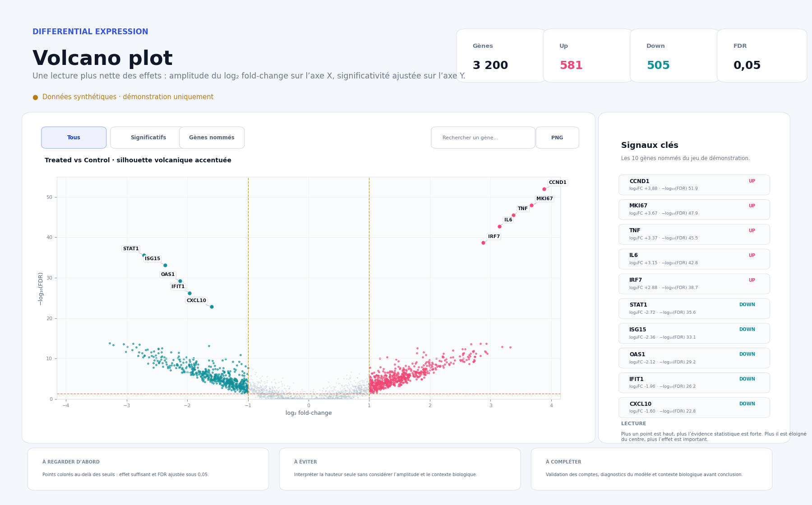Click the gene search field

(x=483, y=138)
